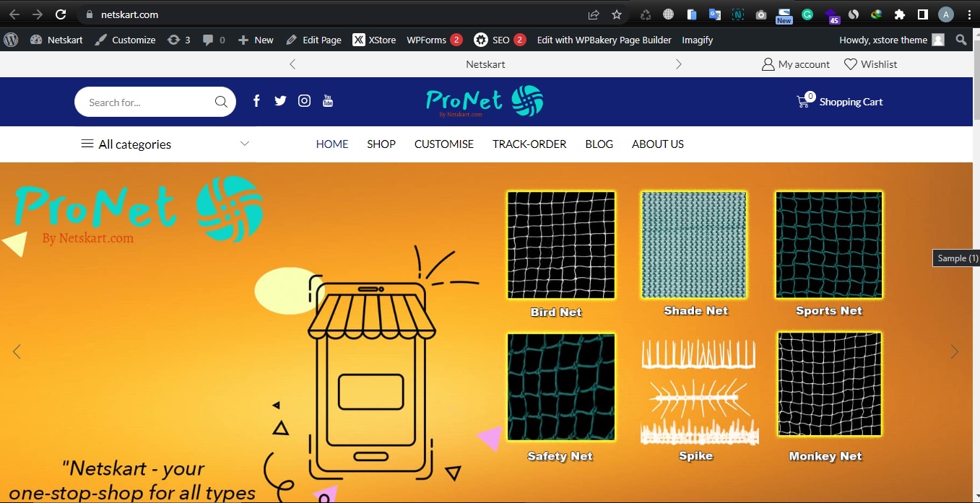Show the previous banner slide
The width and height of the screenshot is (980, 503).
pyautogui.click(x=17, y=352)
